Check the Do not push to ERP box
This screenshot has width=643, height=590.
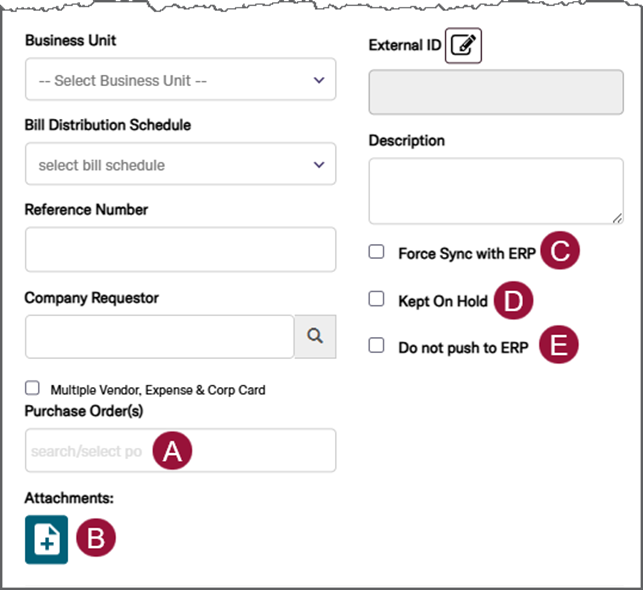(x=376, y=345)
